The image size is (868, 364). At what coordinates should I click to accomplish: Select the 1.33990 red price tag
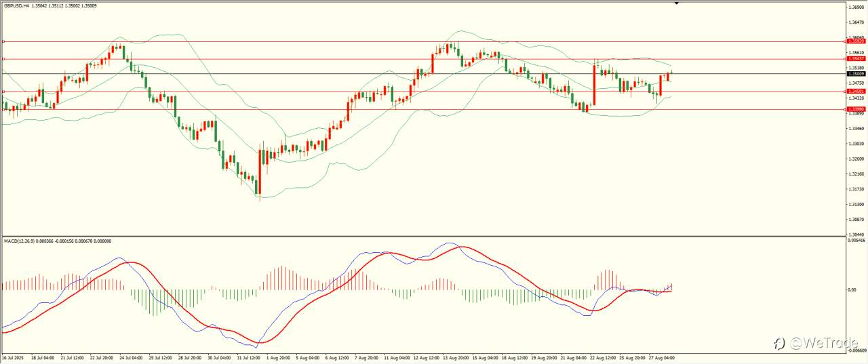(855, 109)
